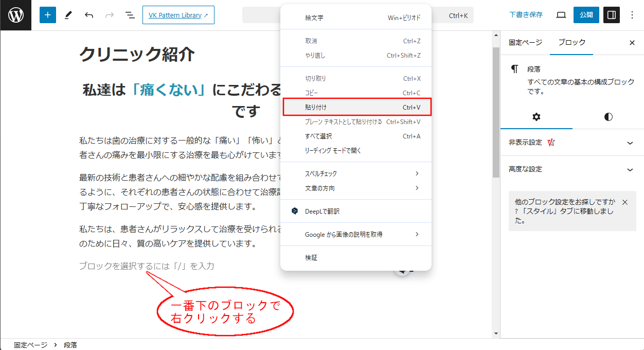Viewport: 644px width, 350px height.
Task: Open the block inserter plus button
Action: pyautogui.click(x=48, y=15)
